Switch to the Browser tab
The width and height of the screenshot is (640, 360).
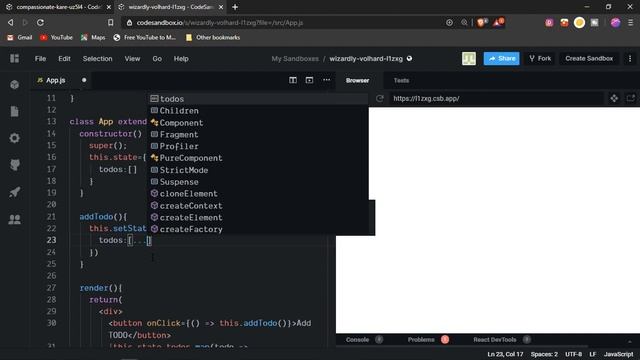tap(358, 80)
